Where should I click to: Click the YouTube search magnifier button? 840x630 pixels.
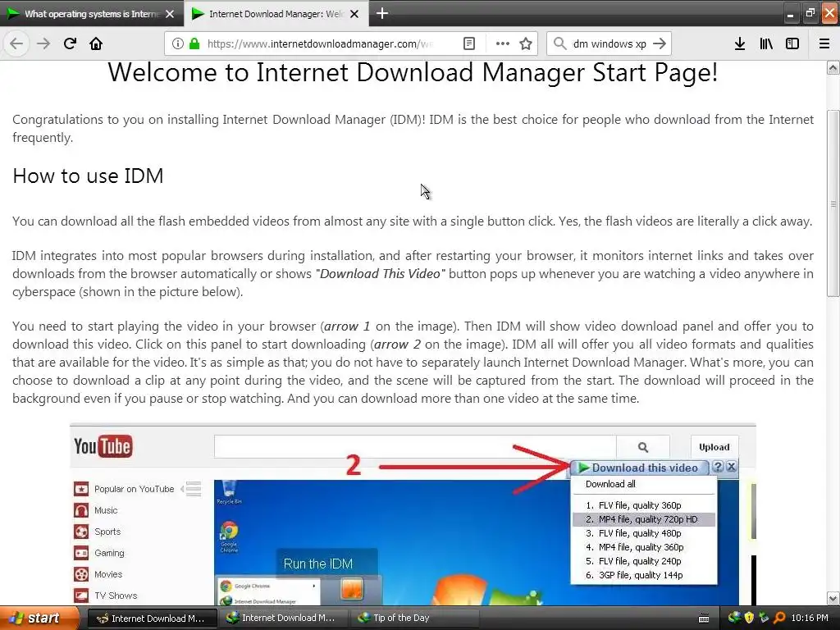pyautogui.click(x=643, y=447)
